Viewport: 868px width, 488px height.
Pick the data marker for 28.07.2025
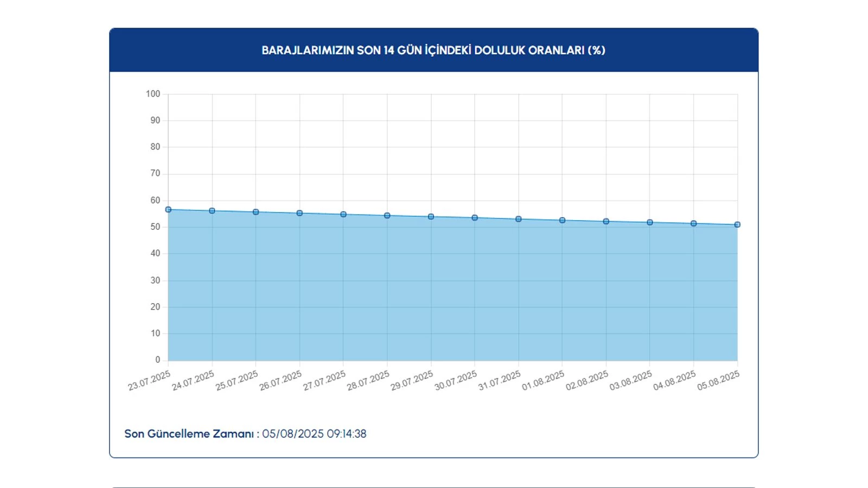[387, 216]
